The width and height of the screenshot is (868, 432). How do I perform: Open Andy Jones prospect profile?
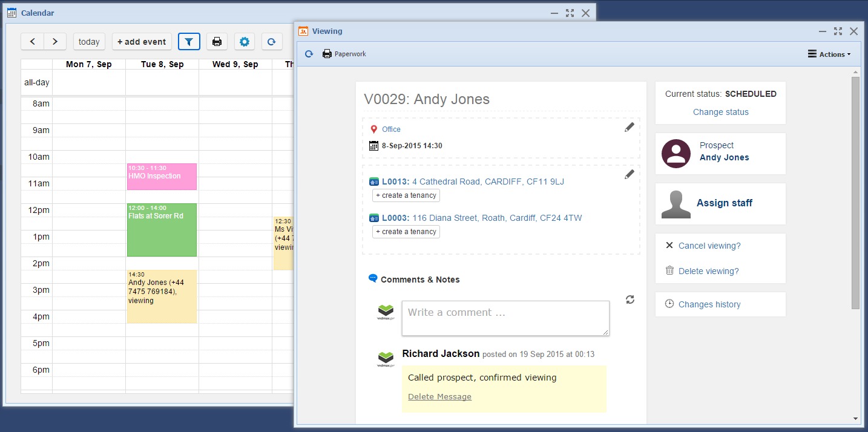724,157
